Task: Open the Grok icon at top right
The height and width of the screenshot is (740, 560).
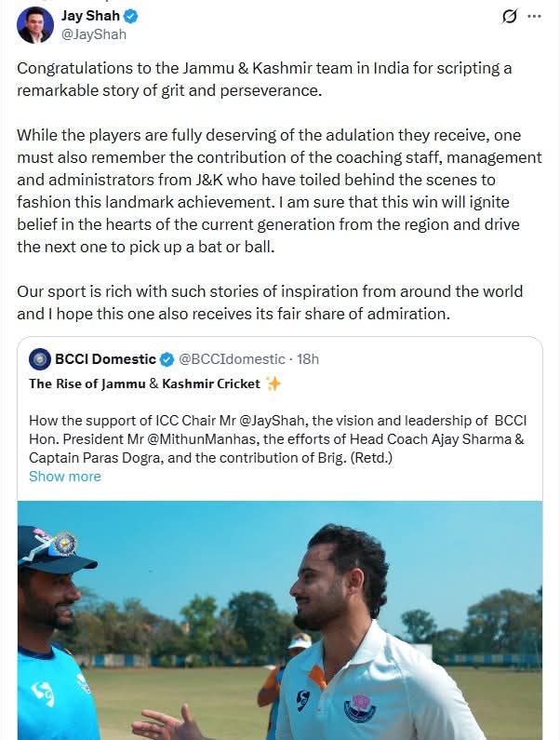Action: point(509,16)
